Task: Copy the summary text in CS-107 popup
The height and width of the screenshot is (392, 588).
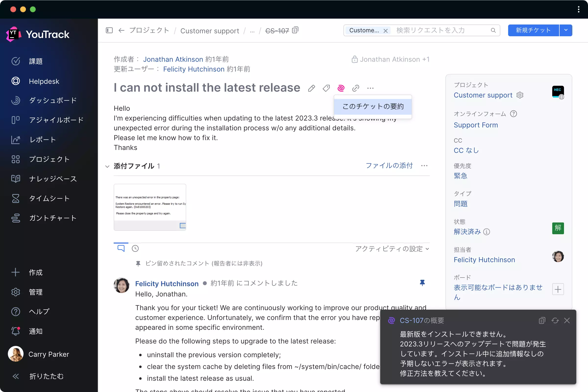Action: (x=542, y=320)
